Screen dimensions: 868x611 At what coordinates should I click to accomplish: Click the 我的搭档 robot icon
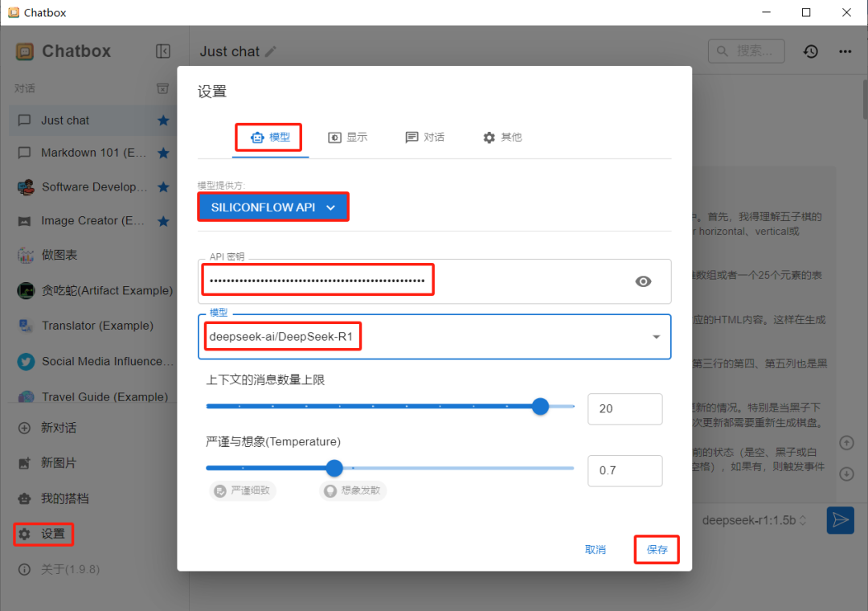point(24,498)
